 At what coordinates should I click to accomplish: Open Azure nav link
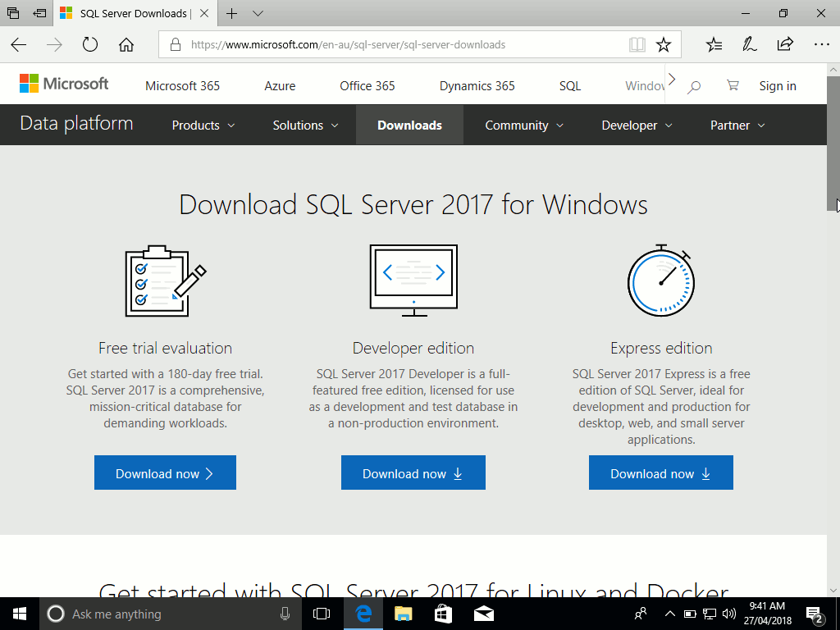(280, 85)
